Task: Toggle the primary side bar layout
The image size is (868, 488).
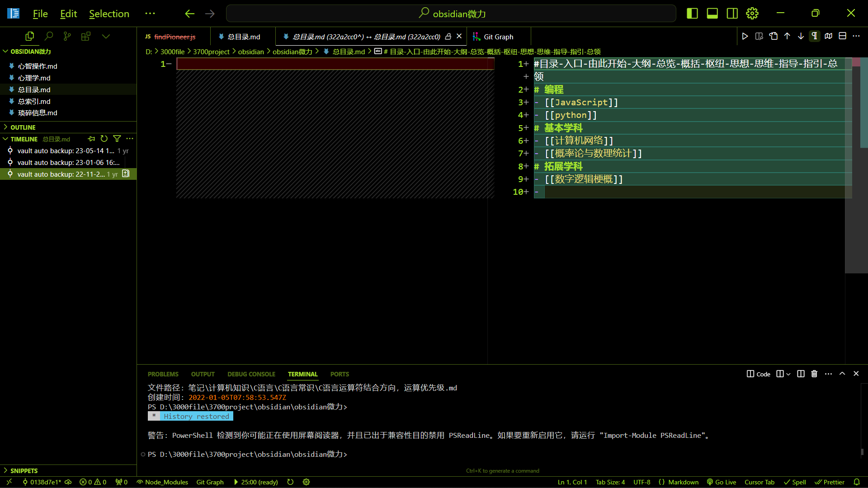Action: tap(692, 14)
